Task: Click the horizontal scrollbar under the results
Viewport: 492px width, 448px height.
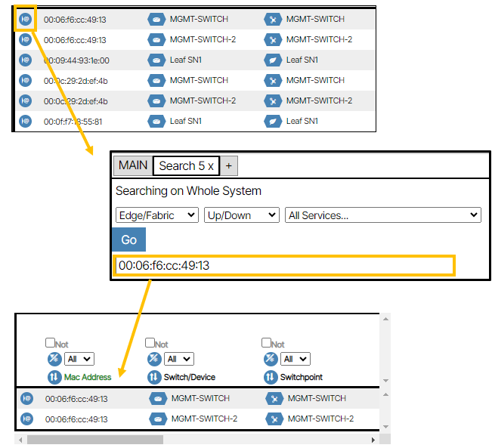Action: 94,439
